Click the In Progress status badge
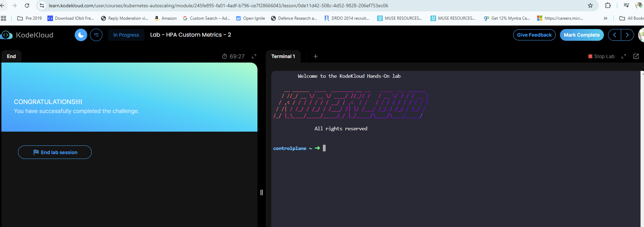 (x=126, y=35)
